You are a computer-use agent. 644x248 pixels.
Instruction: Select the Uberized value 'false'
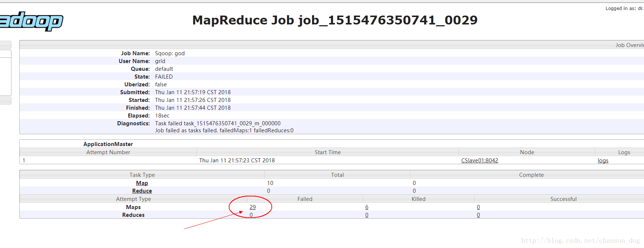pos(161,85)
